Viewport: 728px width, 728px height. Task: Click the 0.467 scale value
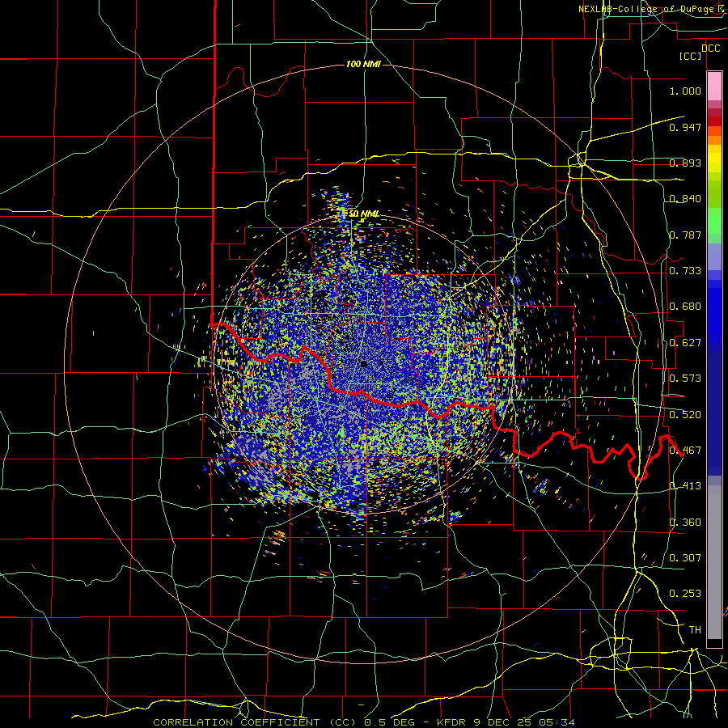click(685, 451)
